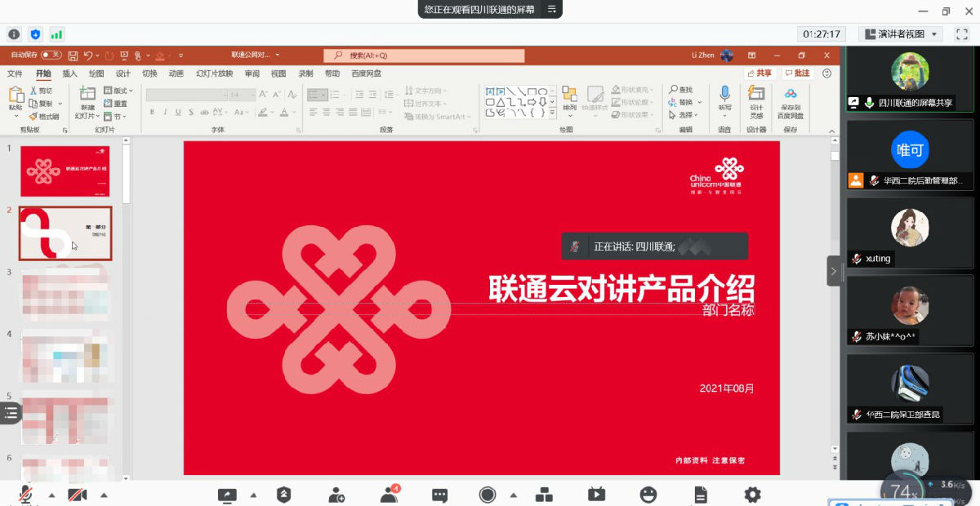Viewport: 980px width, 506px height.
Task: Open the Select (选择) dropdown
Action: (684, 115)
